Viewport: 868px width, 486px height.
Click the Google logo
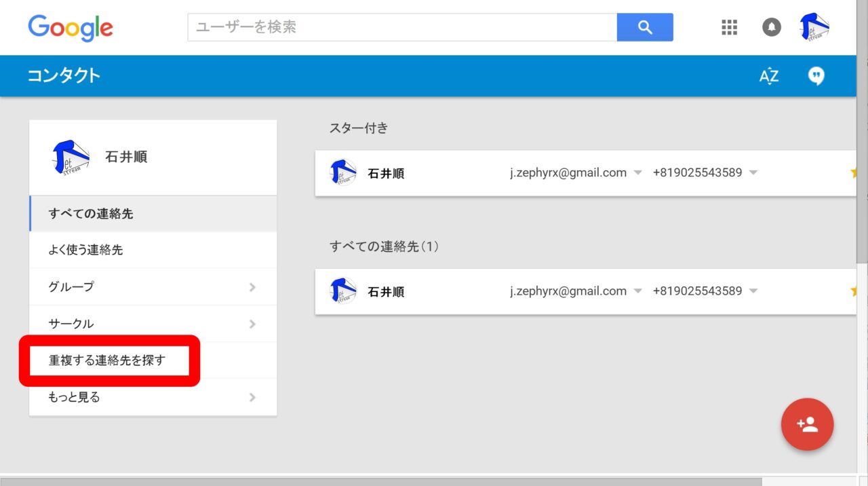pyautogui.click(x=71, y=27)
